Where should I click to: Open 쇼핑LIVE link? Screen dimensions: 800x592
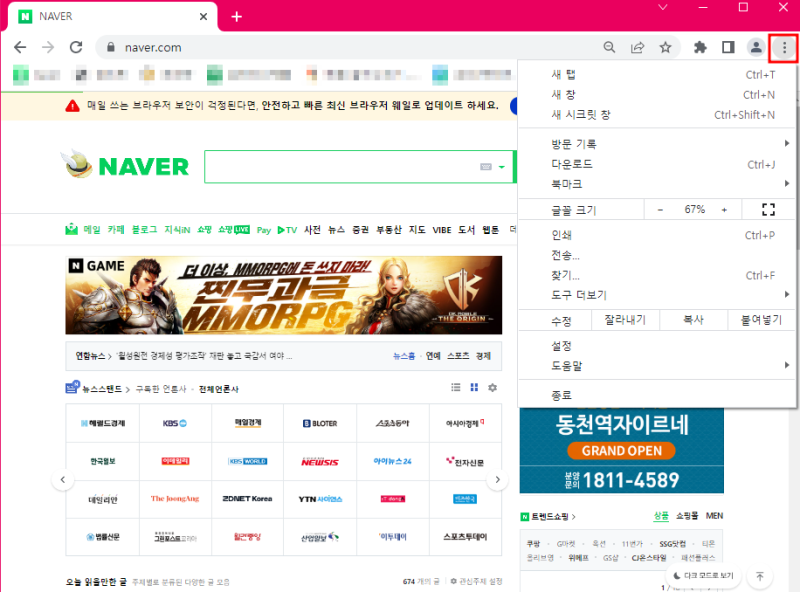(x=234, y=230)
